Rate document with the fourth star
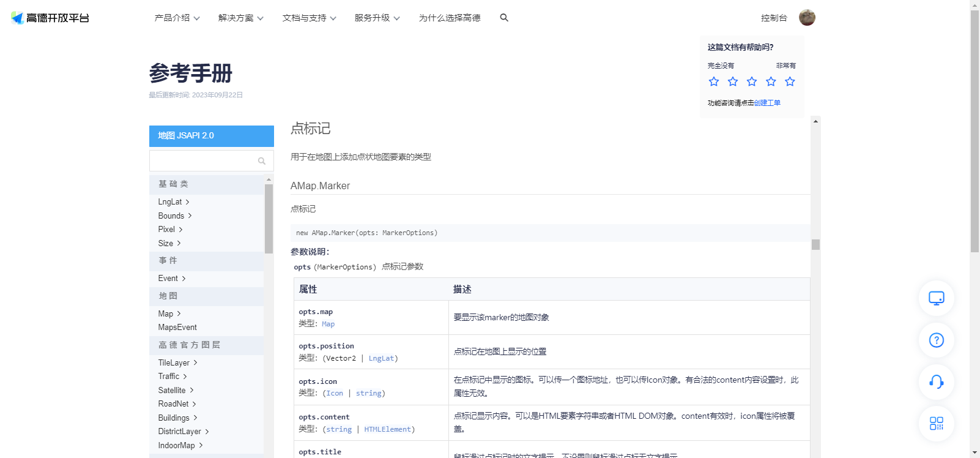The height and width of the screenshot is (458, 980). (x=771, y=81)
